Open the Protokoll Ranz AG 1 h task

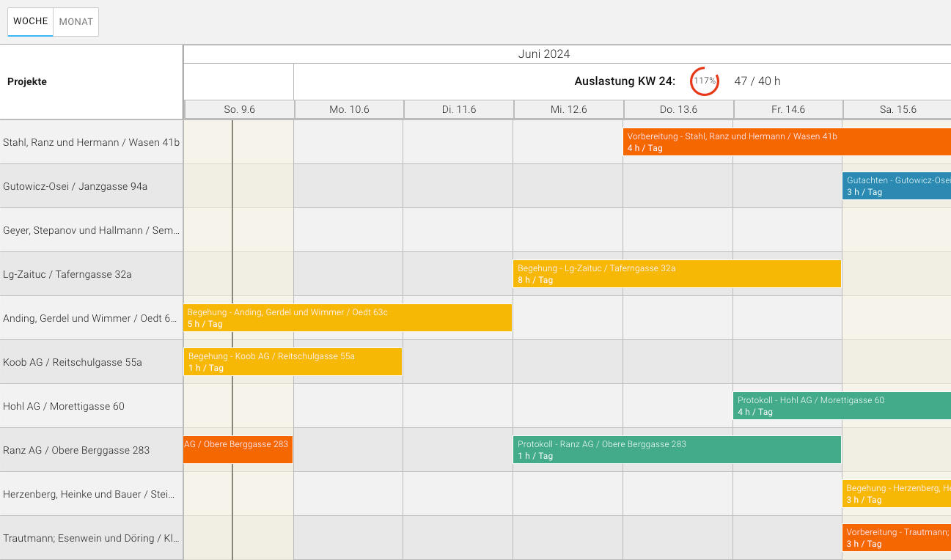click(x=677, y=450)
